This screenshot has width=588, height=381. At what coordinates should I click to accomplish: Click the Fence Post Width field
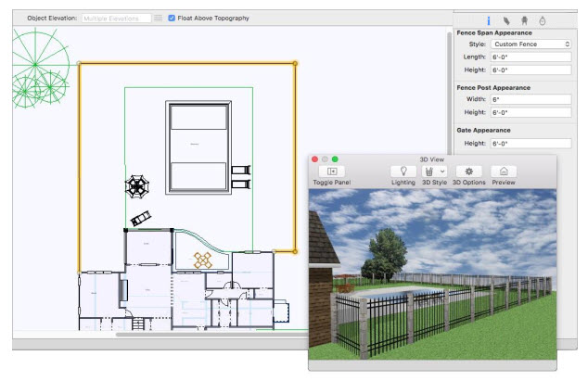[531, 99]
